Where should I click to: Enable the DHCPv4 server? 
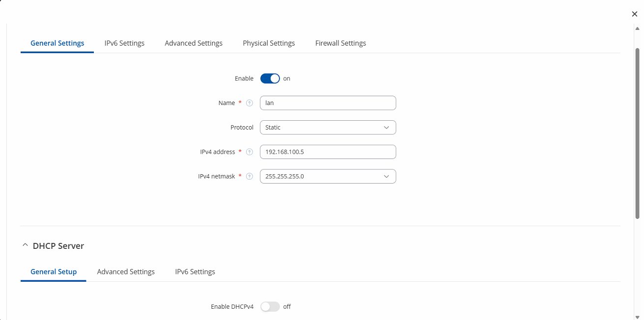270,306
